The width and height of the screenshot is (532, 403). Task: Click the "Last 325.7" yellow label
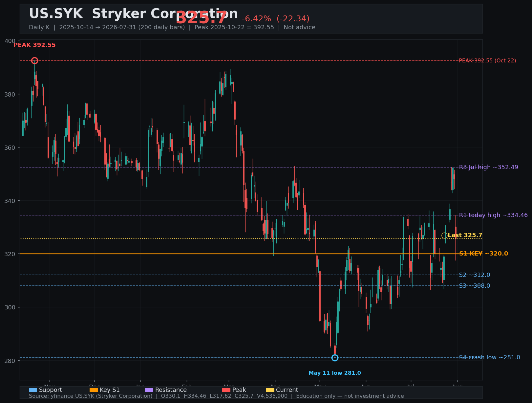point(465,235)
